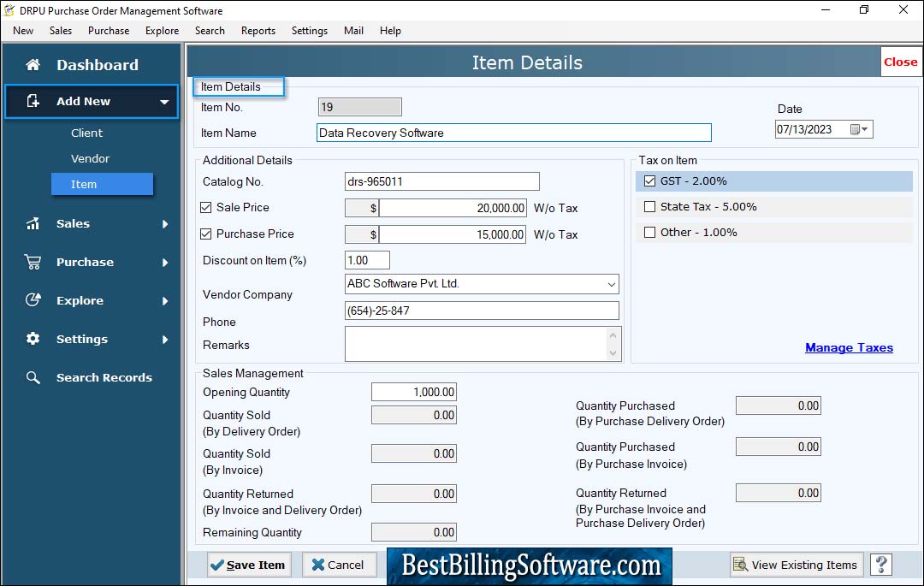The width and height of the screenshot is (924, 586).
Task: Expand the Settings sidebar submenu arrow
Action: tap(165, 340)
